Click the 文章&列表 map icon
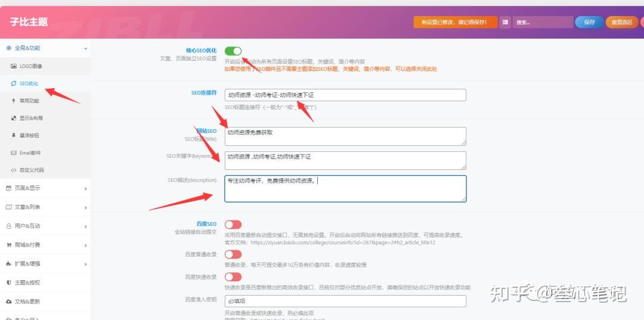644x320 pixels. point(9,207)
